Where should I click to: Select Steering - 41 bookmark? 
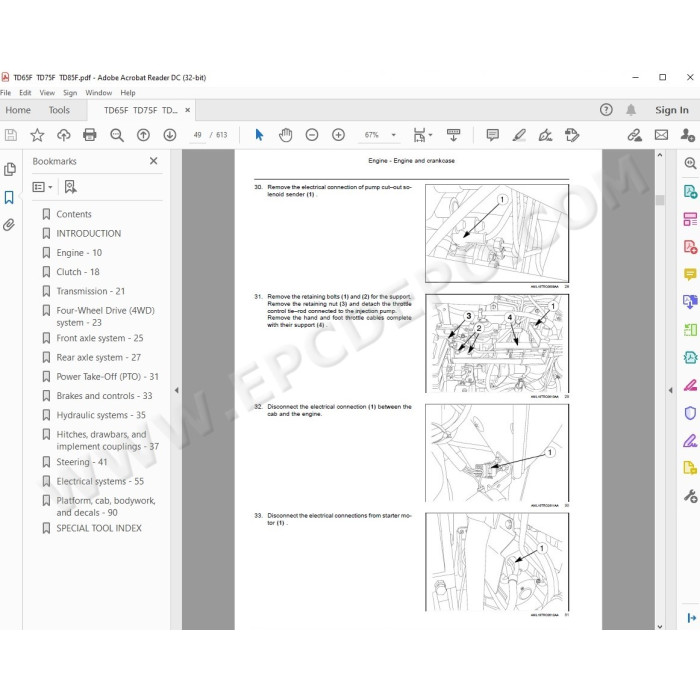point(82,462)
